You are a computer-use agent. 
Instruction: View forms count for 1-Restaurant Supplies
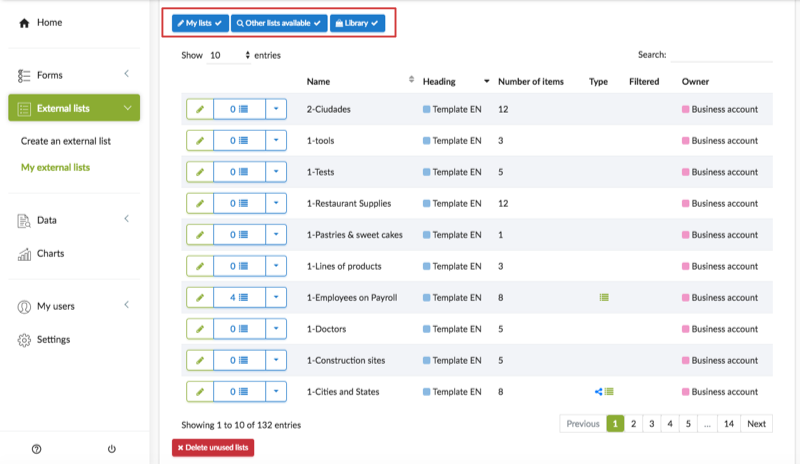239,203
